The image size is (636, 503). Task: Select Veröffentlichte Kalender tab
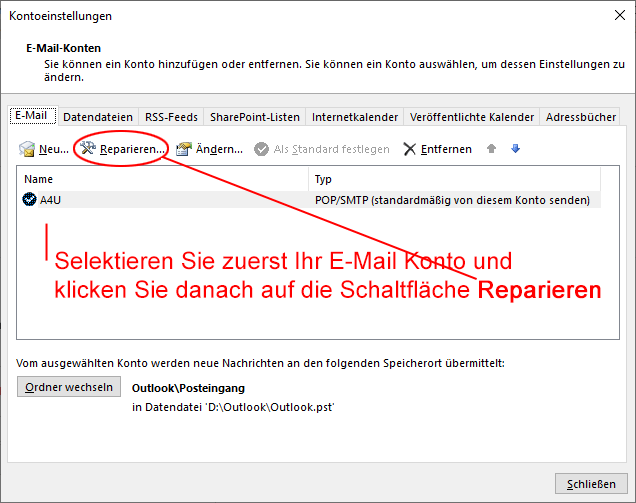tap(472, 117)
